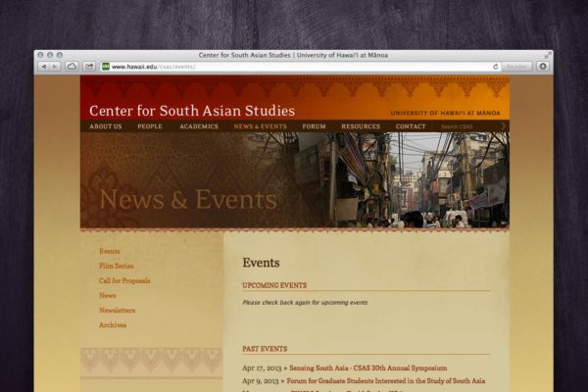The image size is (588, 392).
Task: Open Forum for Graduate Students link
Action: (386, 381)
